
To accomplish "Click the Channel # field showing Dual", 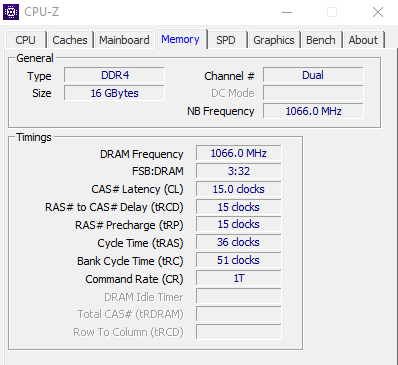I will (313, 75).
